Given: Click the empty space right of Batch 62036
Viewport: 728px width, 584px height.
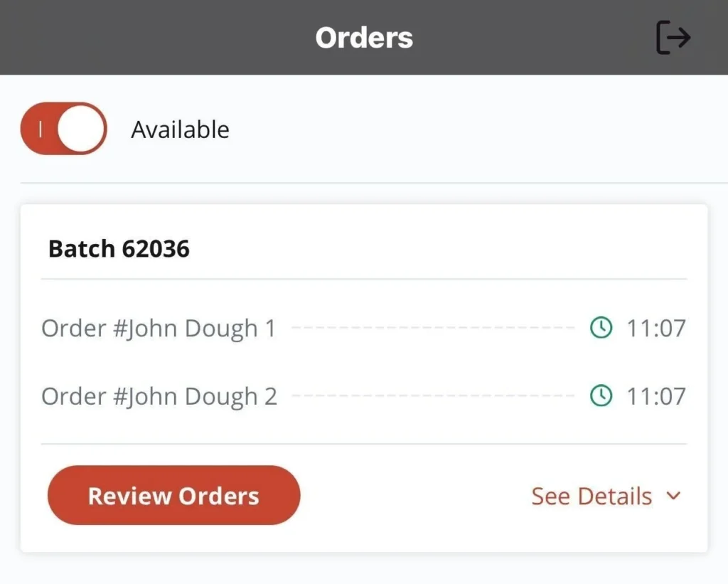Looking at the screenshot, I should pos(441,248).
